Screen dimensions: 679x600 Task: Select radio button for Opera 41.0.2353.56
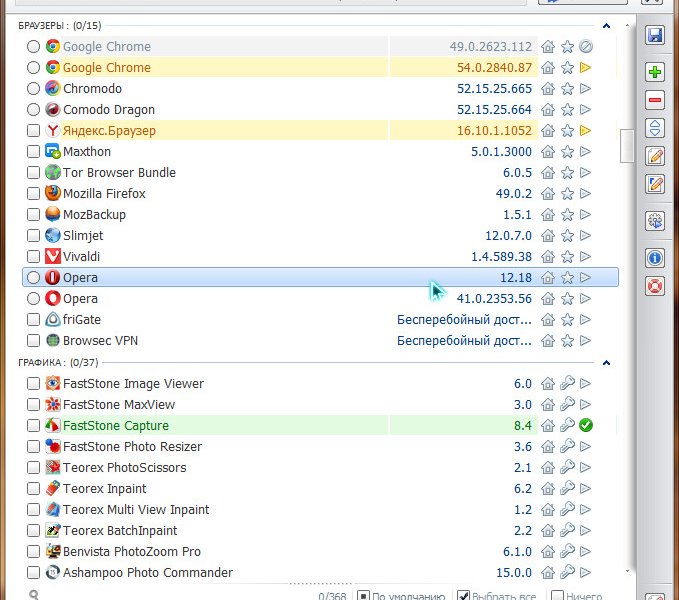(33, 299)
